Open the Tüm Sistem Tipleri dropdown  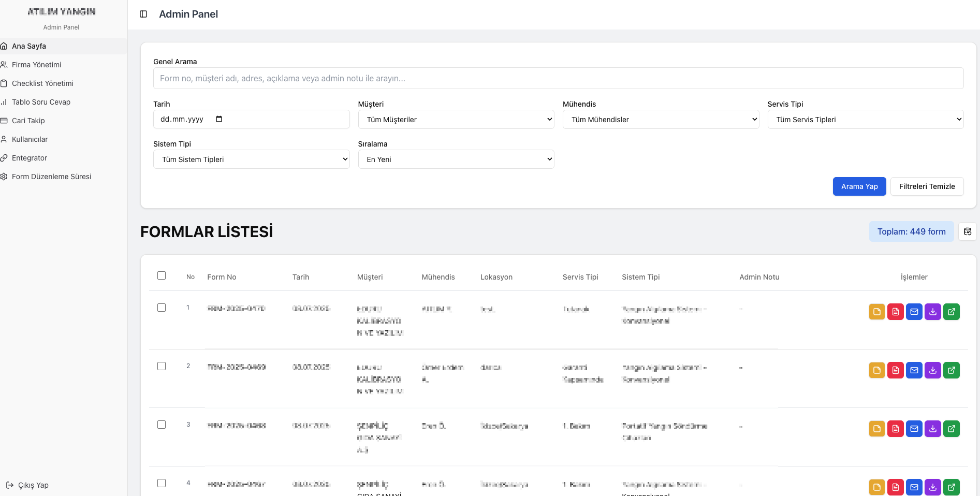click(x=251, y=159)
